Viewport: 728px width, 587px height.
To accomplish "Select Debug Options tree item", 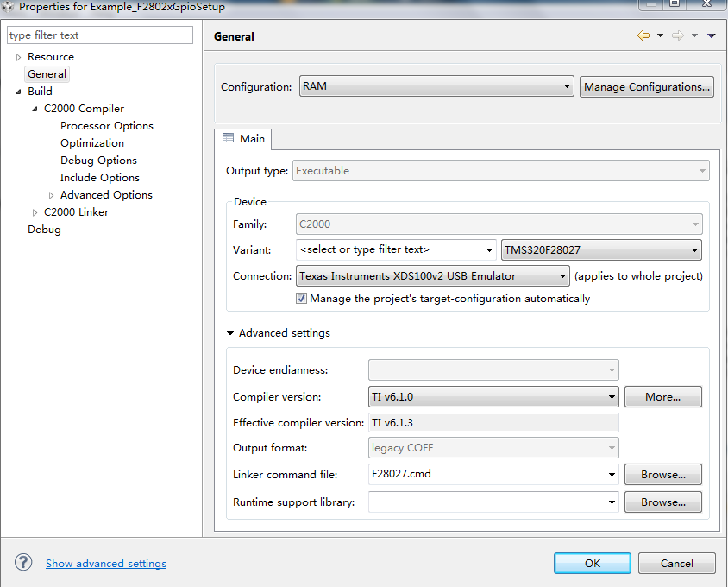I will (x=98, y=161).
